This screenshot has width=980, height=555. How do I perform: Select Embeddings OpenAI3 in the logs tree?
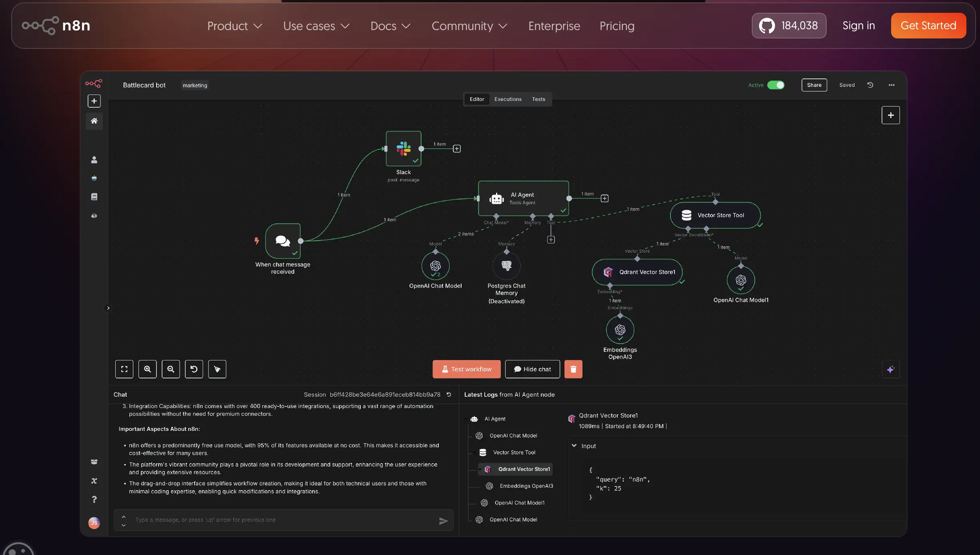[526, 486]
